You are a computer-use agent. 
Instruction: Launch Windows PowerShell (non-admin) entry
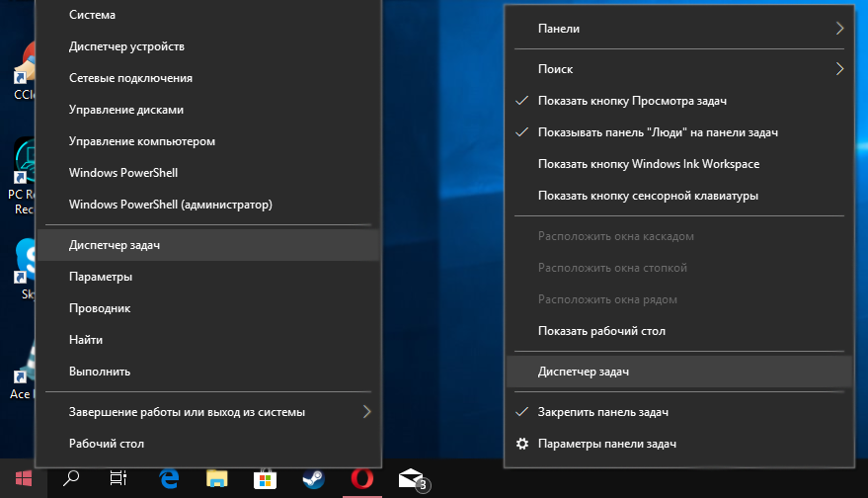(208, 173)
